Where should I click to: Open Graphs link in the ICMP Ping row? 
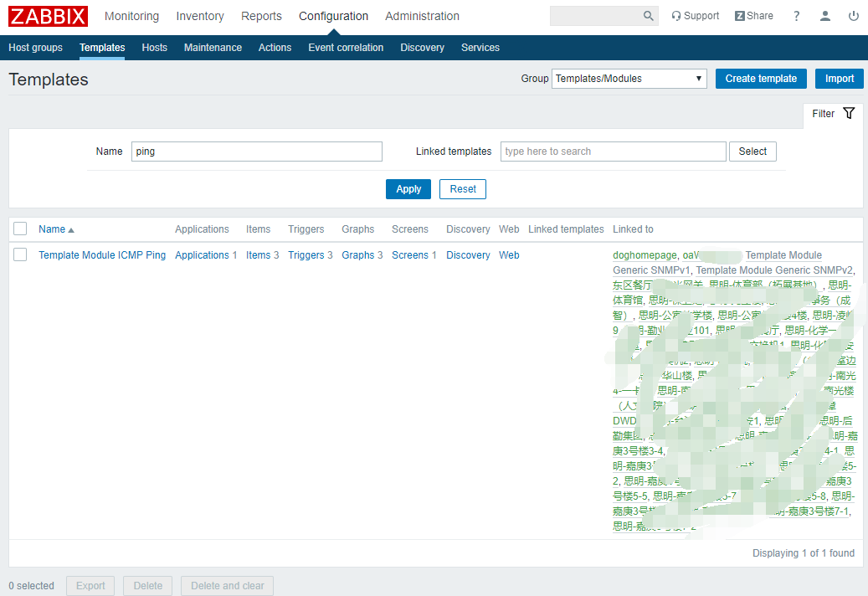click(358, 255)
